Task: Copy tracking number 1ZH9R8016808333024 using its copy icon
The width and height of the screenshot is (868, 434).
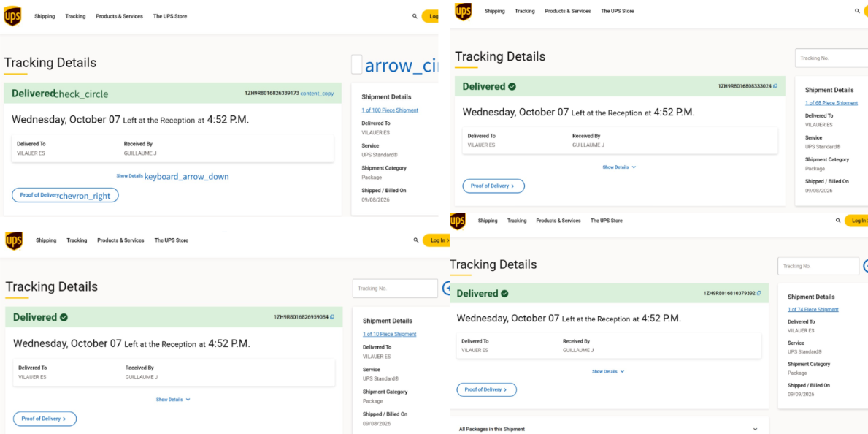Action: [x=775, y=86]
